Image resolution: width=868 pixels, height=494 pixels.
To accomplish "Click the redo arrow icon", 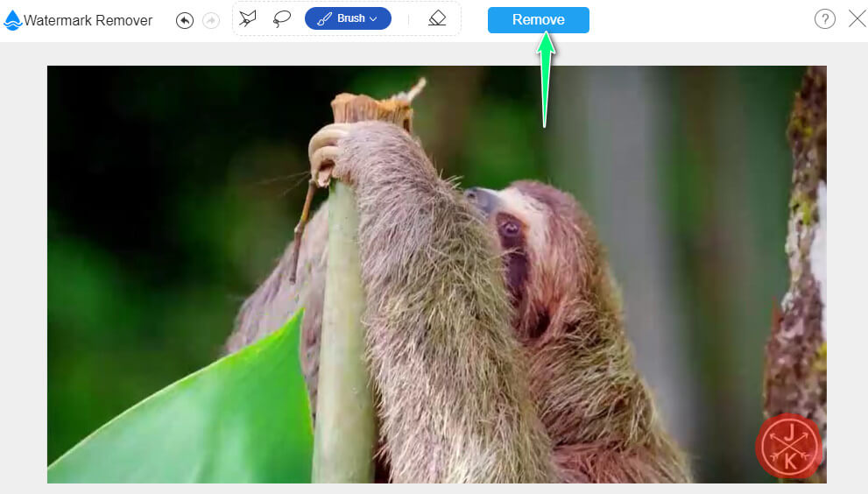I will point(210,20).
